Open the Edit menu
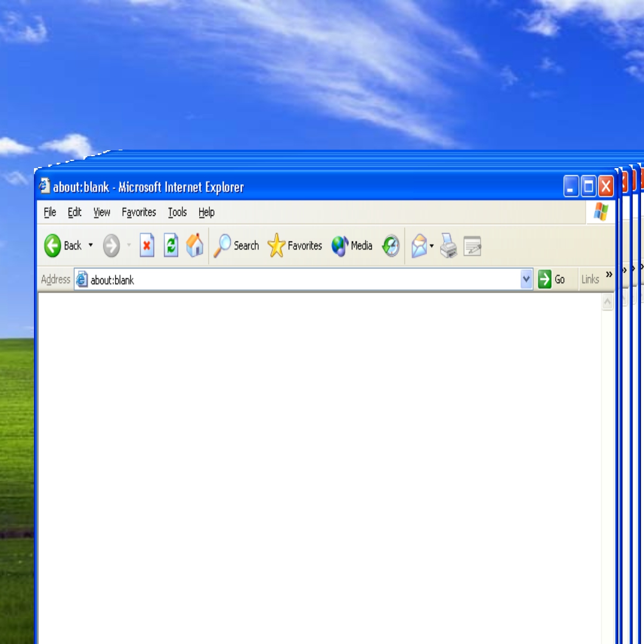 75,212
